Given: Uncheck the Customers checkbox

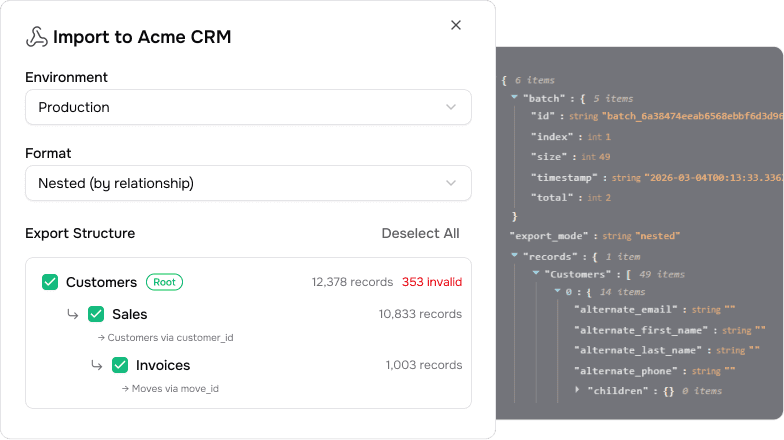Looking at the screenshot, I should 50,282.
